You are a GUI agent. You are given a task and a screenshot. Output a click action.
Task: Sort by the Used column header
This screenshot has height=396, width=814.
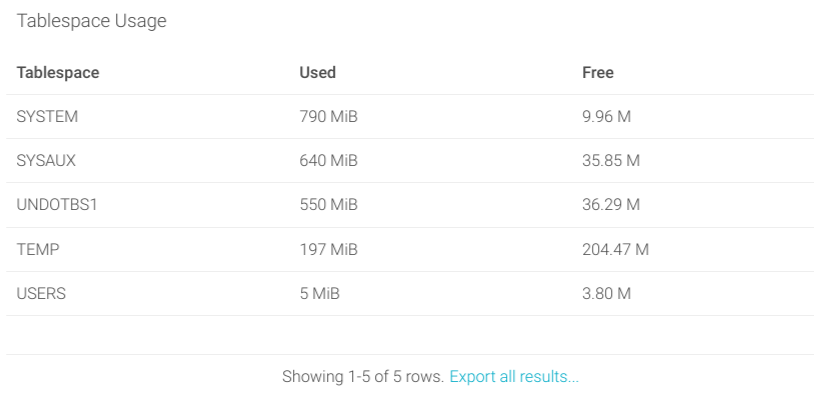pyautogui.click(x=318, y=72)
